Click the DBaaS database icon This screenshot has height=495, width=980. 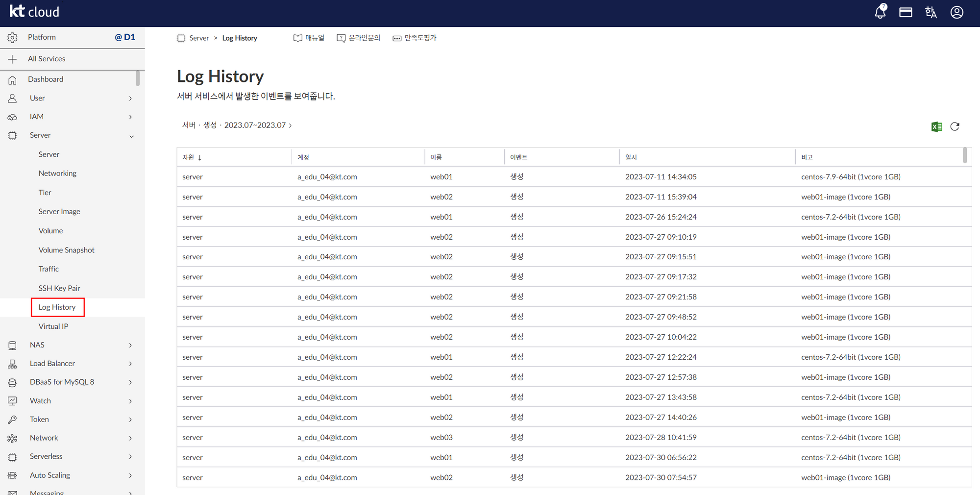point(12,382)
